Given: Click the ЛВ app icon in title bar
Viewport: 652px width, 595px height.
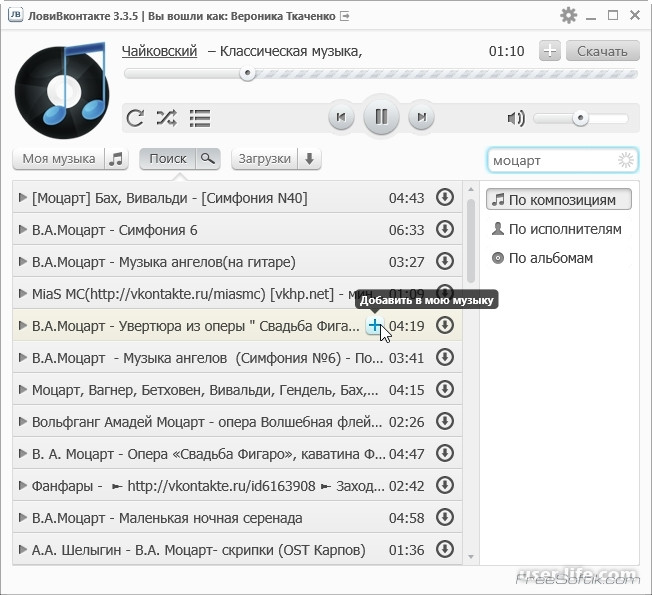Looking at the screenshot, I should click(15, 15).
